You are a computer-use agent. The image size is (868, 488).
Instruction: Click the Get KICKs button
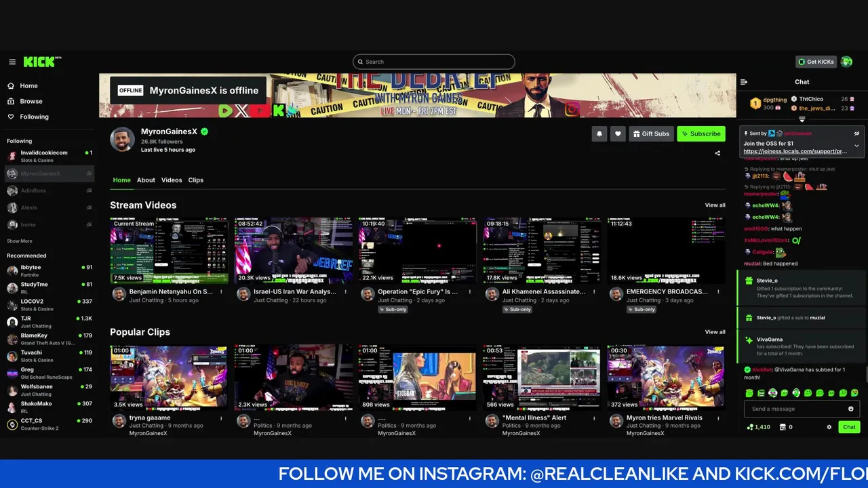[816, 62]
